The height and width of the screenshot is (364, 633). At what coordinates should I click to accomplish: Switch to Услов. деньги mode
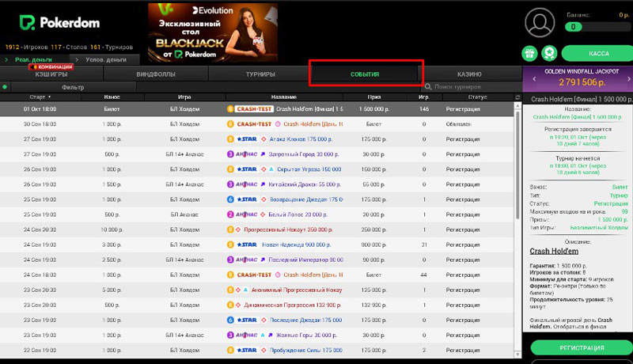(105, 59)
